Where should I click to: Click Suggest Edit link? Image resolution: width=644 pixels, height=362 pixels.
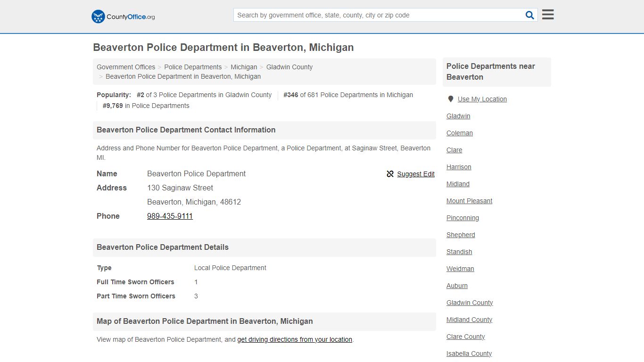(416, 174)
